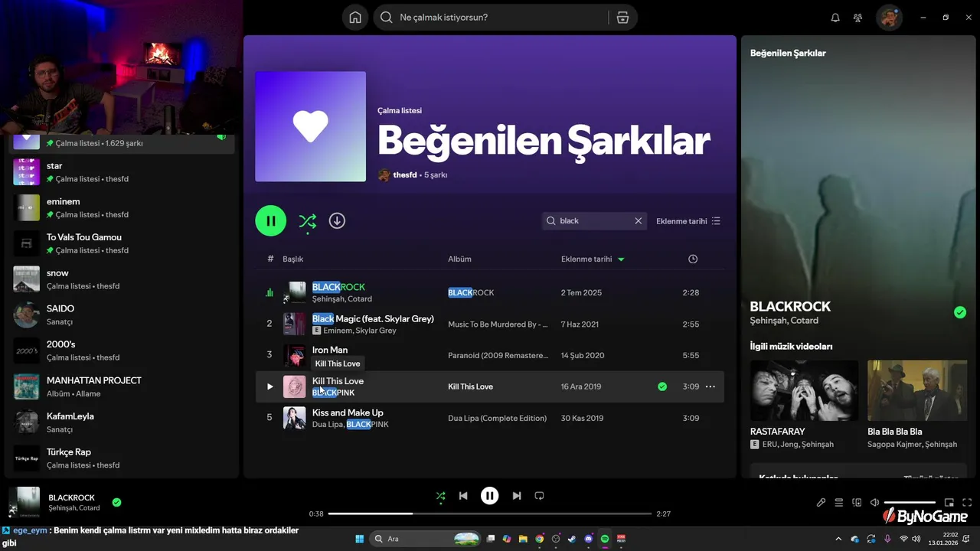Pause playback in bottom player

(x=490, y=496)
